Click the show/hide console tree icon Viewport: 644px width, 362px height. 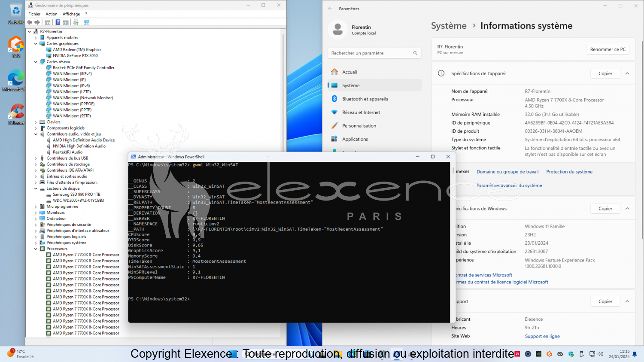[48, 22]
